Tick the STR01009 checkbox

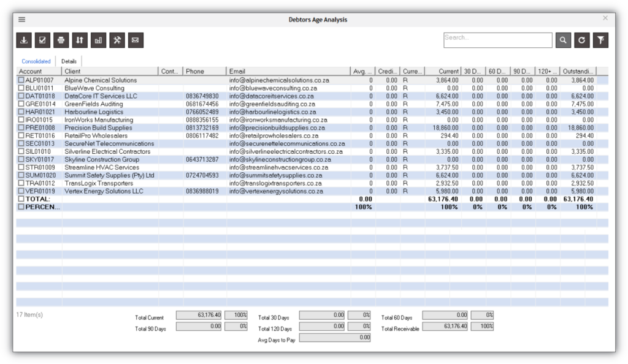click(21, 167)
